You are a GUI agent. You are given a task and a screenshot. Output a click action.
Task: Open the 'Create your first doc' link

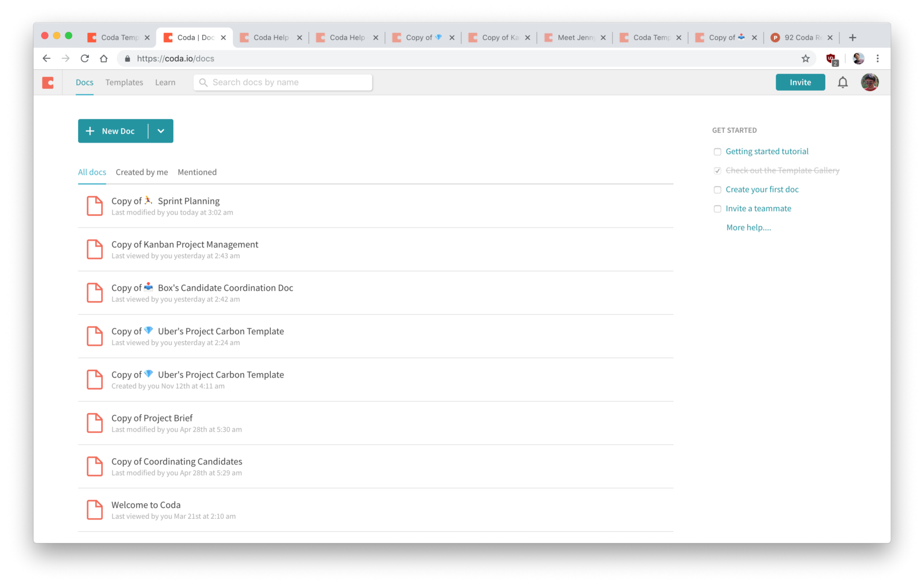pyautogui.click(x=762, y=189)
